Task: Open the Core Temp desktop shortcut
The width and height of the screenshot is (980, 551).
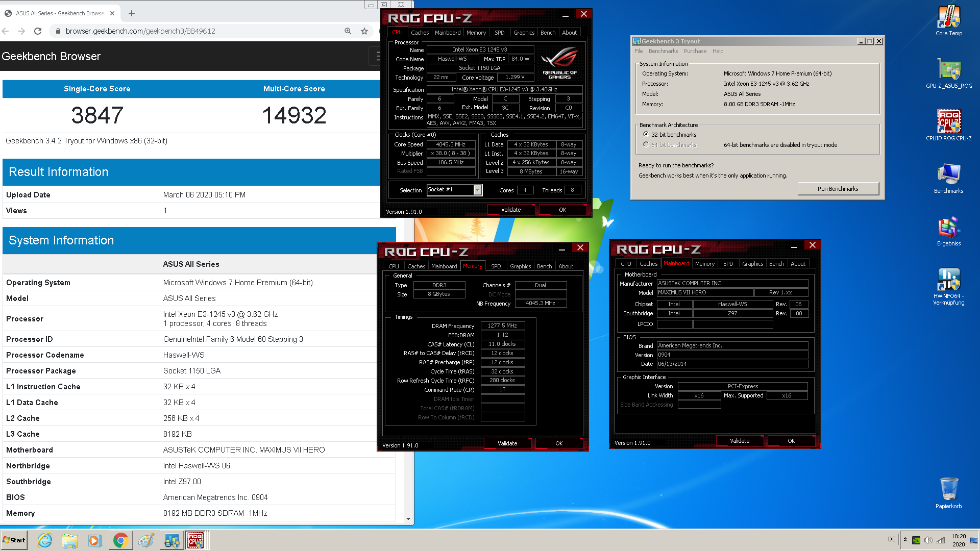Action: coord(948,20)
